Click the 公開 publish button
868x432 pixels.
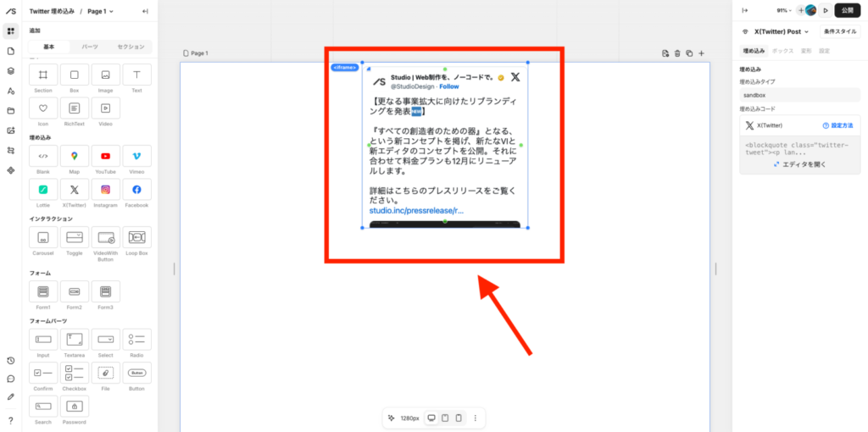point(847,11)
